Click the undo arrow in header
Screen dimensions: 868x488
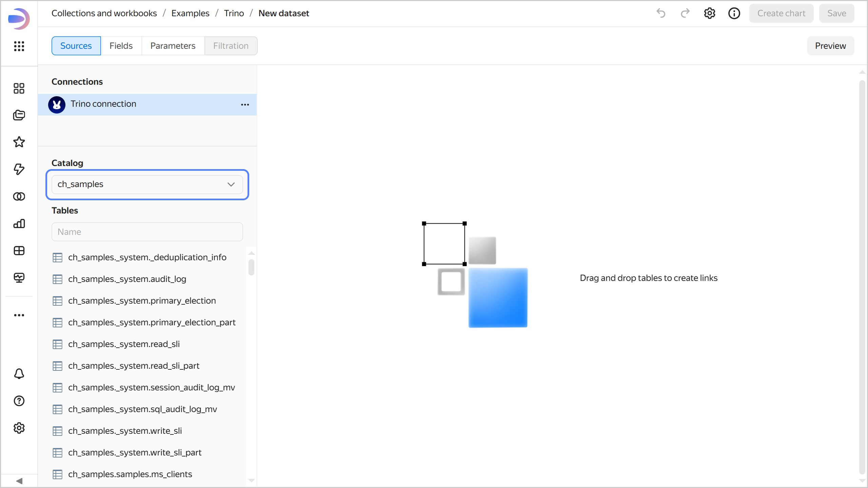coord(661,13)
